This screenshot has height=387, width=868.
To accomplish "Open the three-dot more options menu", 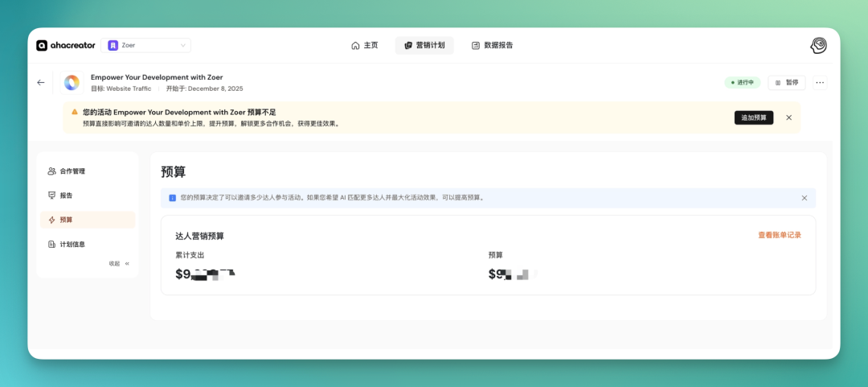I will click(x=820, y=83).
